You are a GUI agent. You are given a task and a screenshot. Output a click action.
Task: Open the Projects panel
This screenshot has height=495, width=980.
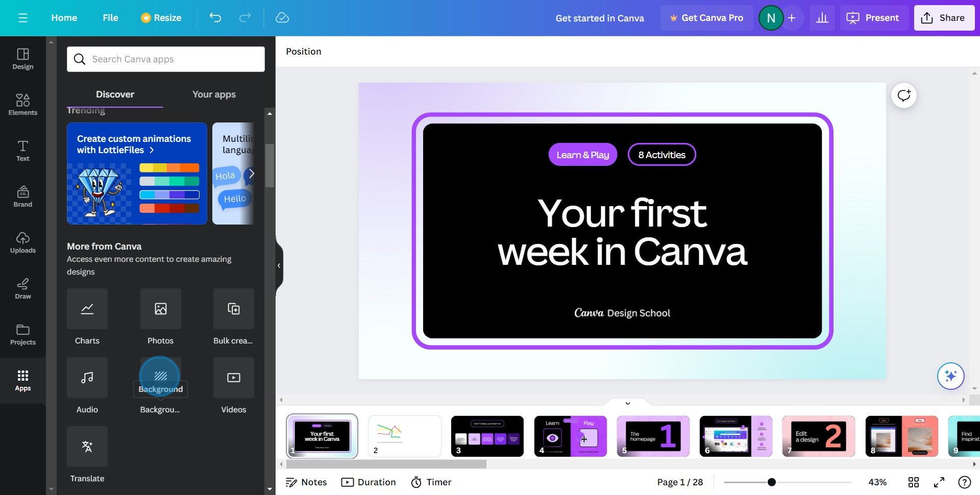coord(23,335)
